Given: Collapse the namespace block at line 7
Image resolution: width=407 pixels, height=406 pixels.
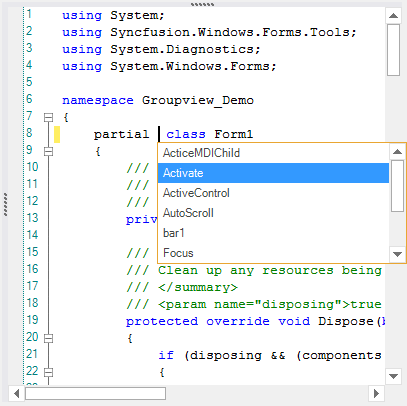Looking at the screenshot, I should 49,117.
